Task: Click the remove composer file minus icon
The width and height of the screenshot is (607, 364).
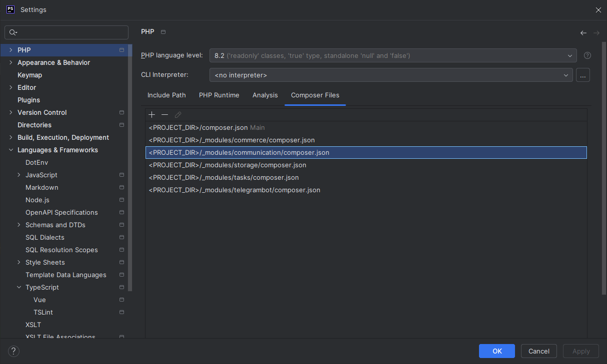Action: pos(164,115)
